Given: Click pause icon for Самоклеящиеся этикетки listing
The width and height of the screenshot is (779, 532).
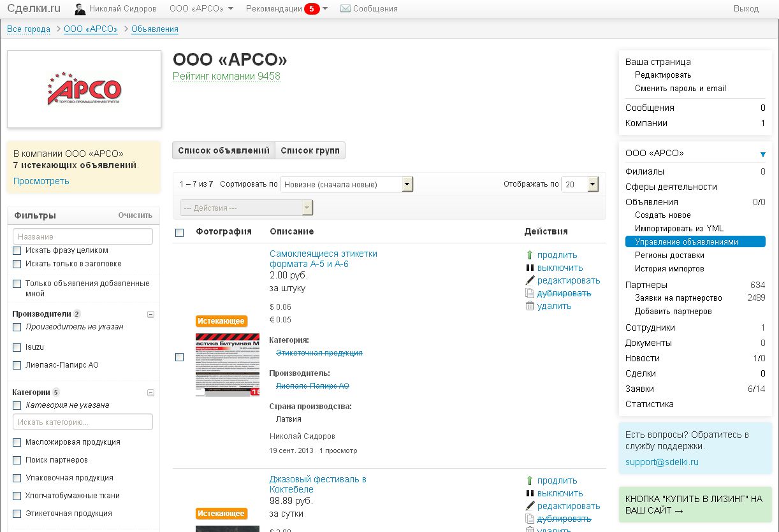Looking at the screenshot, I should (529, 268).
